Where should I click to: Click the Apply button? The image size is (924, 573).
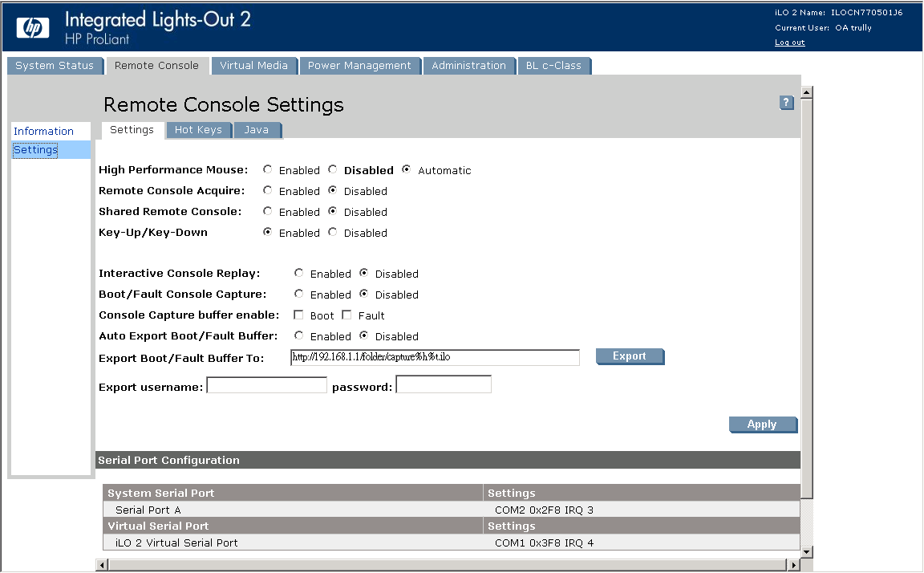pyautogui.click(x=763, y=425)
